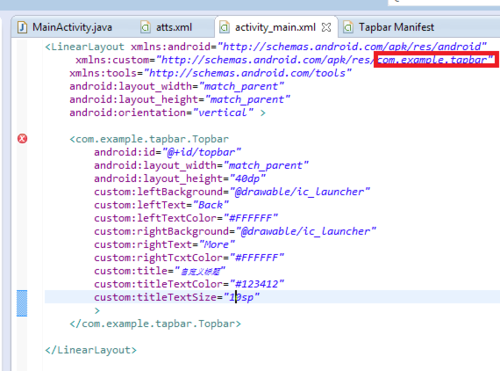Click the file icon on Tapbar Manifest tab
This screenshot has height=371, width=500.
348,27
